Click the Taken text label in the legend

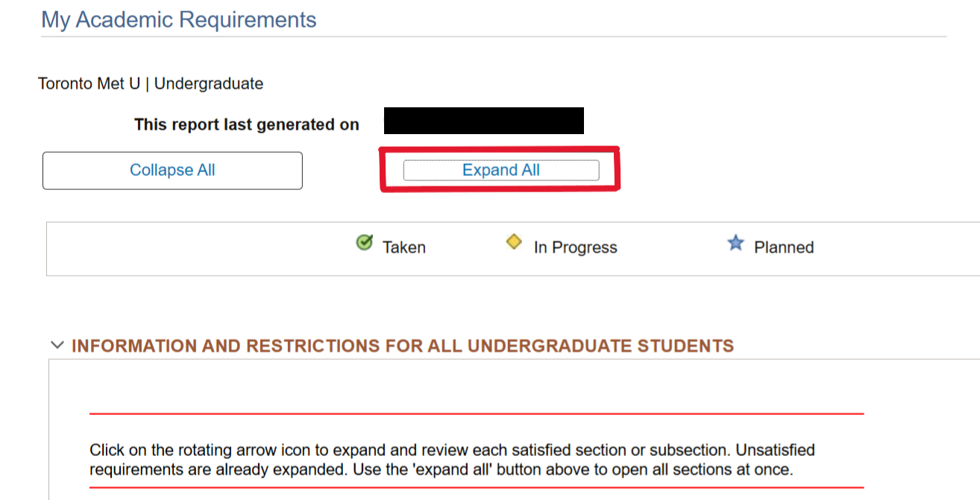click(x=403, y=246)
